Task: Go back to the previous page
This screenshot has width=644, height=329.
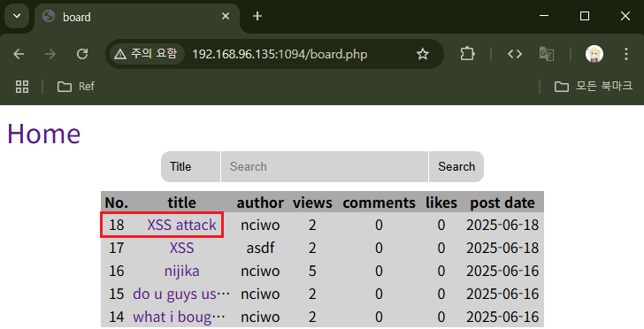Action: click(x=19, y=54)
